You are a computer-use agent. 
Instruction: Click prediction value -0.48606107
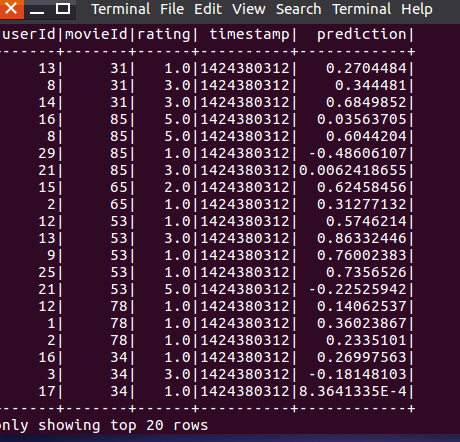tap(357, 154)
